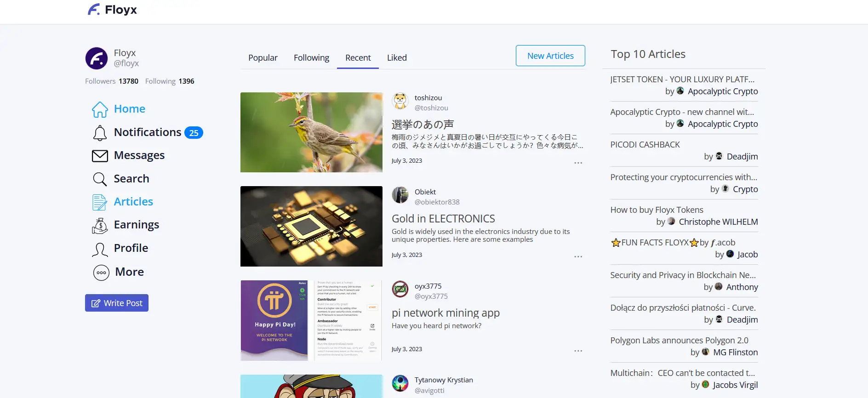Click the Articles document icon
Image resolution: width=868 pixels, height=398 pixels.
[100, 202]
